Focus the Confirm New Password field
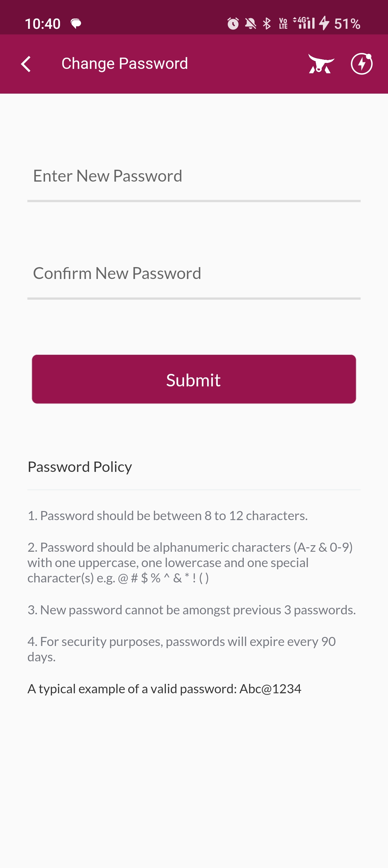This screenshot has width=388, height=868. point(194,274)
